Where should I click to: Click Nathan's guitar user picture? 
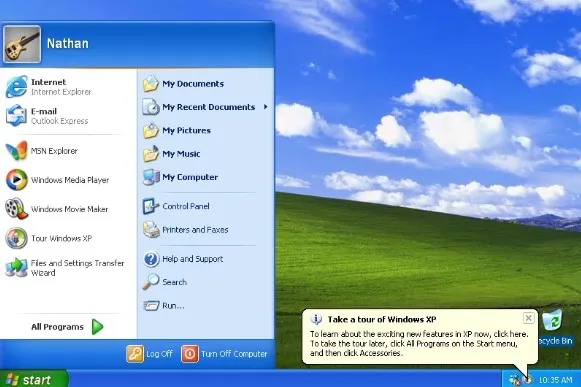point(22,44)
